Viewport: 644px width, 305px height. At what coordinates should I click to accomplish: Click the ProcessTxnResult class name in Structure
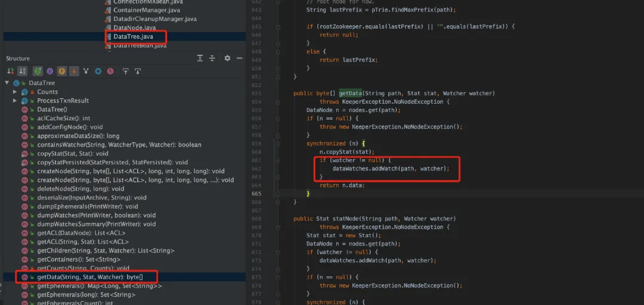63,101
